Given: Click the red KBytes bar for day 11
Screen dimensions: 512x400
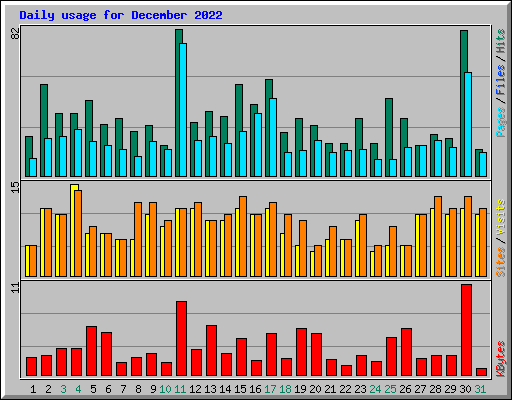Looking at the screenshot, I should [181, 339].
